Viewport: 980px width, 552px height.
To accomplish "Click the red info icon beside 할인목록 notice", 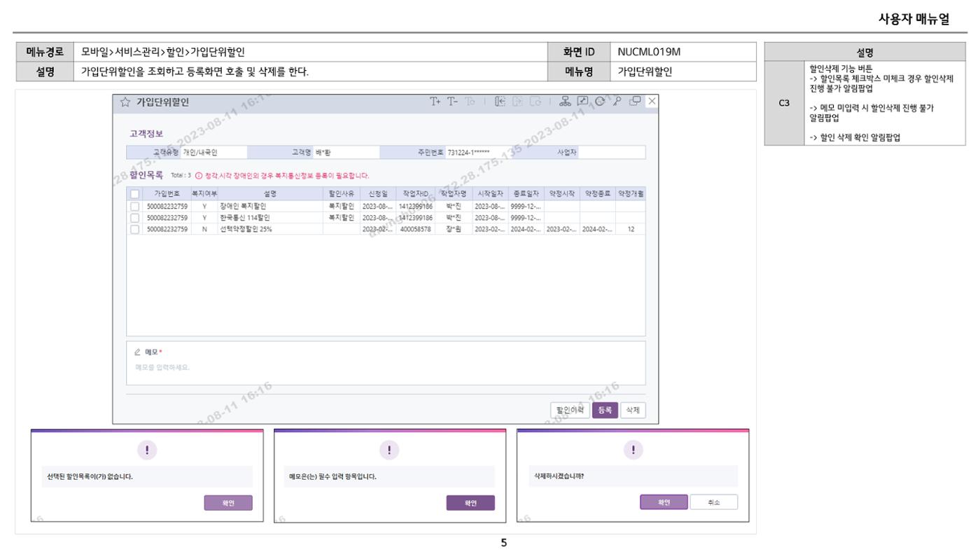I will [198, 175].
